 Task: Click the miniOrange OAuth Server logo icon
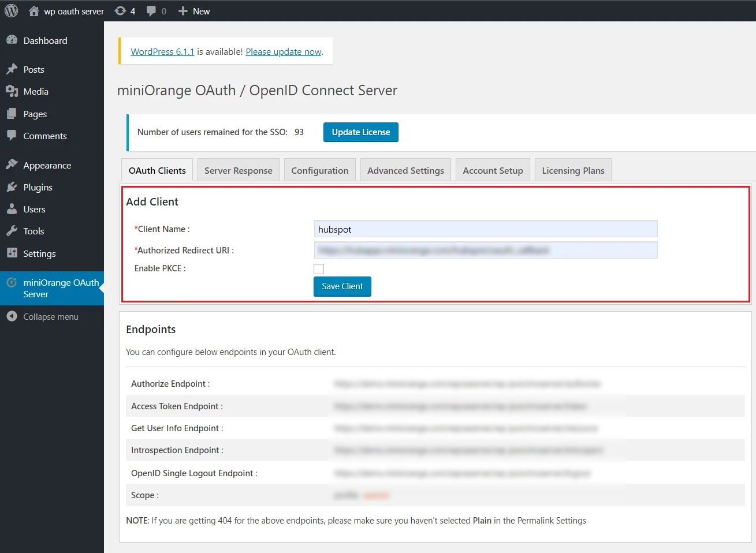point(12,282)
